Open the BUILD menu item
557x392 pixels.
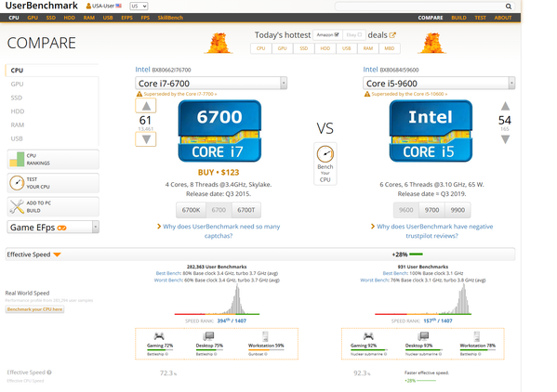coord(459,18)
